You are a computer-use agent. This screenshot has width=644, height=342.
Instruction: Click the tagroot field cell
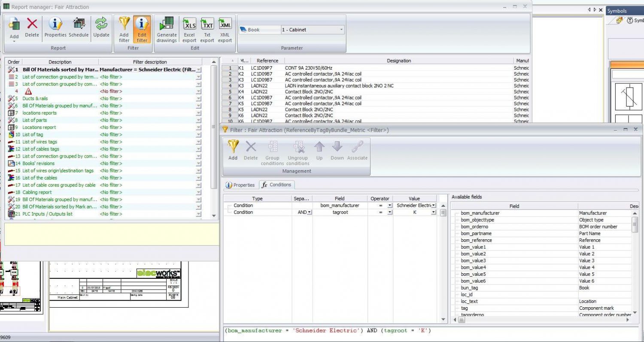pos(340,212)
